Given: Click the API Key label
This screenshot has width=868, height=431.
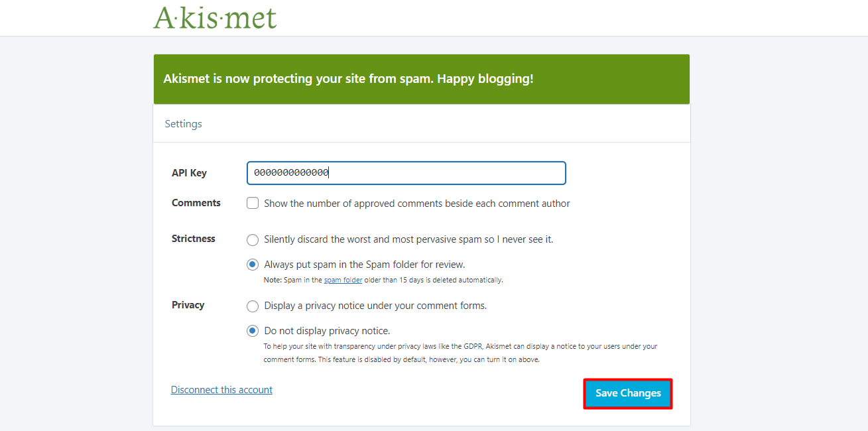Looking at the screenshot, I should point(189,173).
